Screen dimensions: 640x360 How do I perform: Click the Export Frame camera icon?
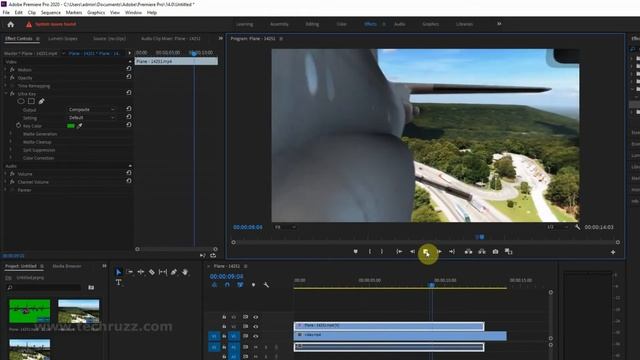tap(495, 252)
